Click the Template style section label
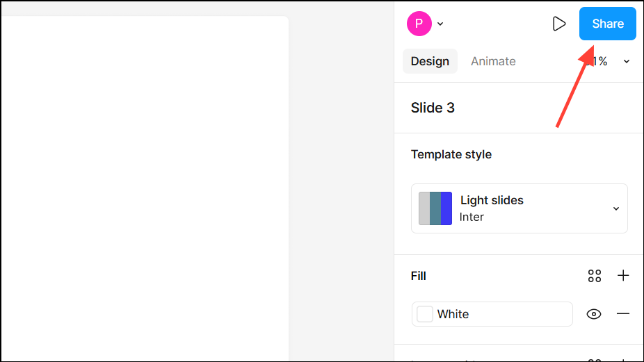This screenshot has height=362, width=644. (x=451, y=154)
